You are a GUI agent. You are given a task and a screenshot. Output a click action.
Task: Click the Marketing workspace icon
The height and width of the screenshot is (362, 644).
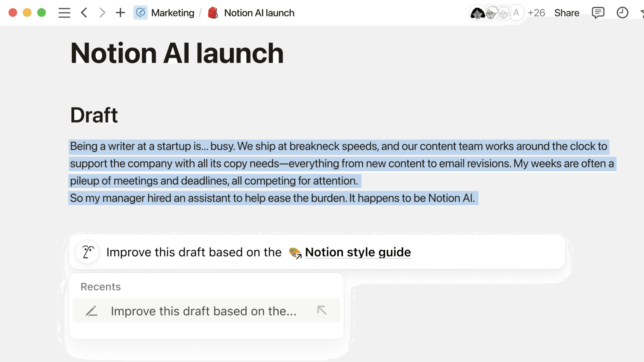(141, 13)
